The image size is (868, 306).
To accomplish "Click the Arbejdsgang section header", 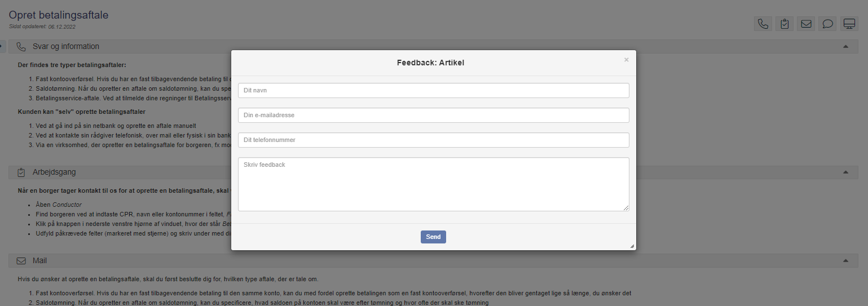I will 54,172.
